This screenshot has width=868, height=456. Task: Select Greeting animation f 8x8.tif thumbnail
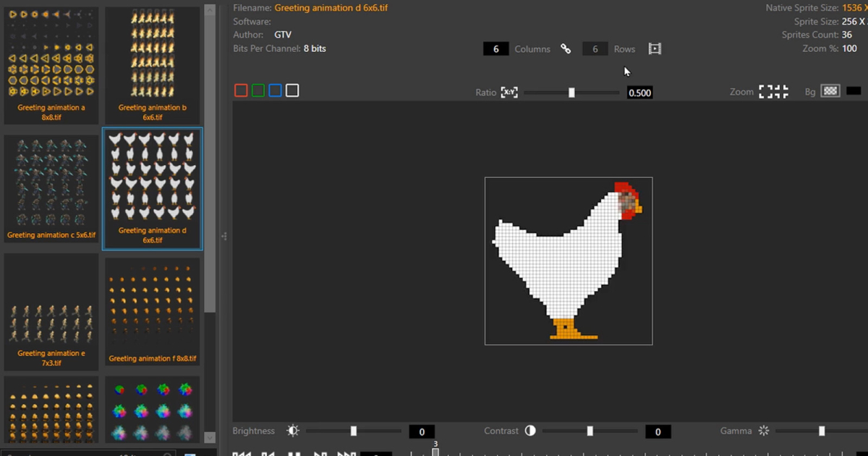tap(153, 312)
